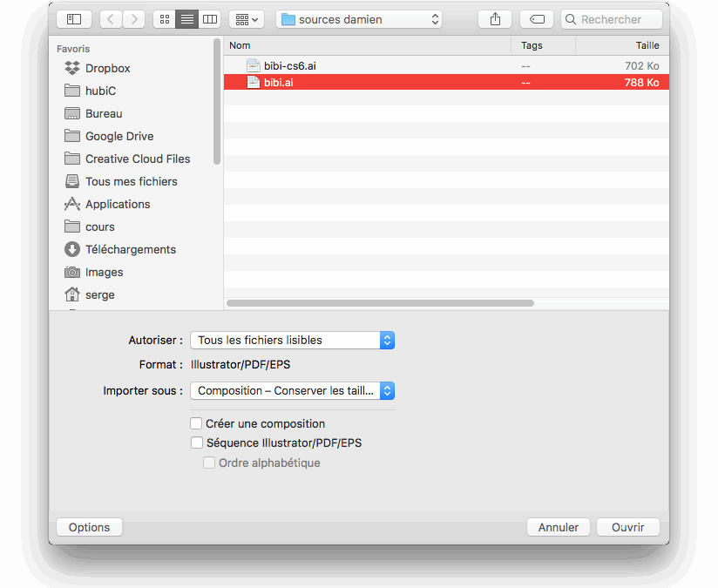The height and width of the screenshot is (588, 718).
Task: Click the tag edit icon button
Action: [537, 19]
